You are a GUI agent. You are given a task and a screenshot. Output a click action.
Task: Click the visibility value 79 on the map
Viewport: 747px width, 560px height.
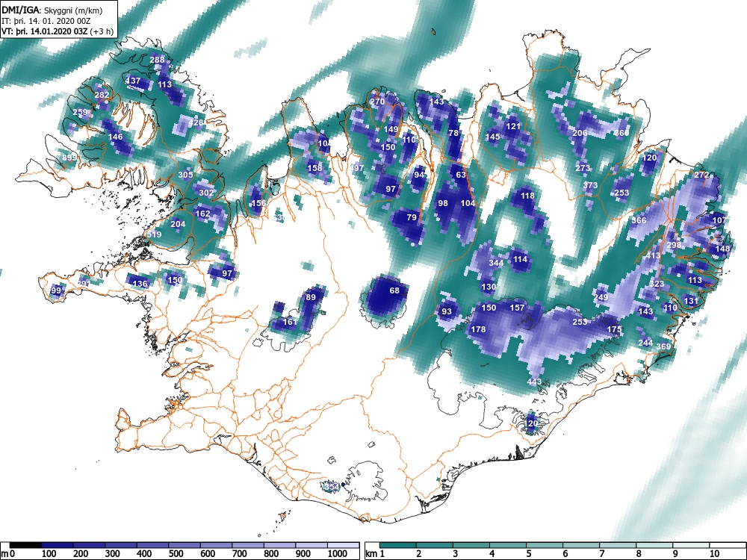click(x=412, y=217)
